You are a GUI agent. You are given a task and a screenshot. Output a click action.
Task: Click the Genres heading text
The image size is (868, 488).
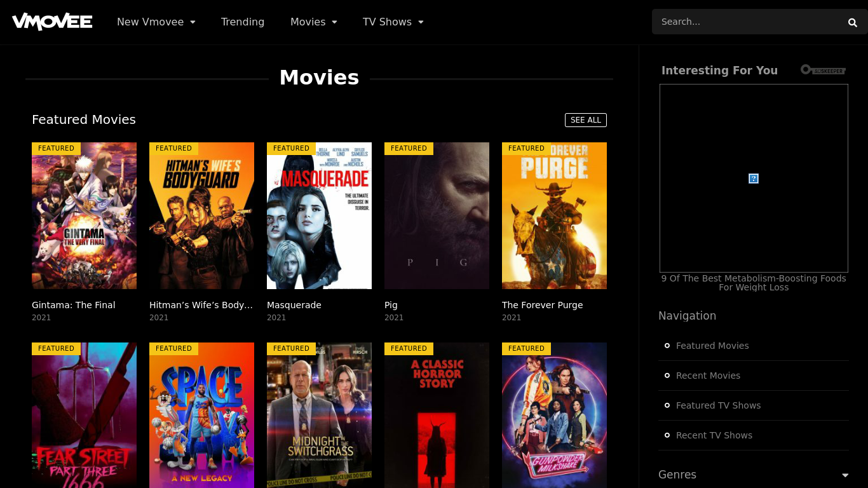click(677, 475)
